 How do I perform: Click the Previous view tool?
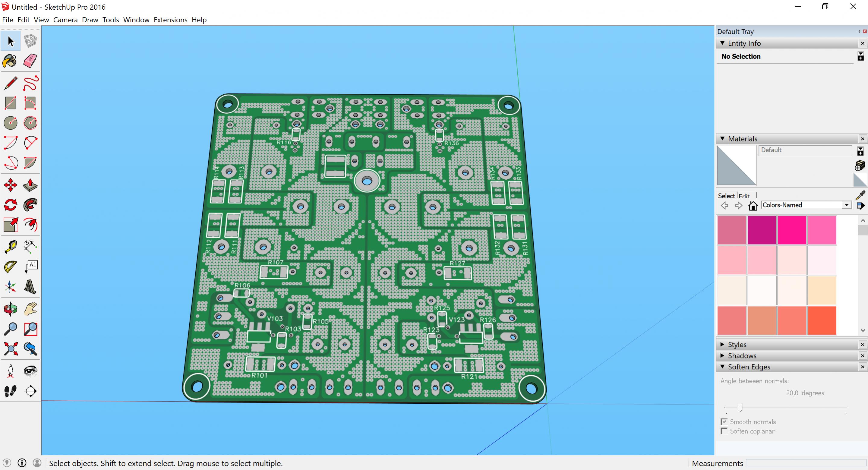(x=30, y=349)
